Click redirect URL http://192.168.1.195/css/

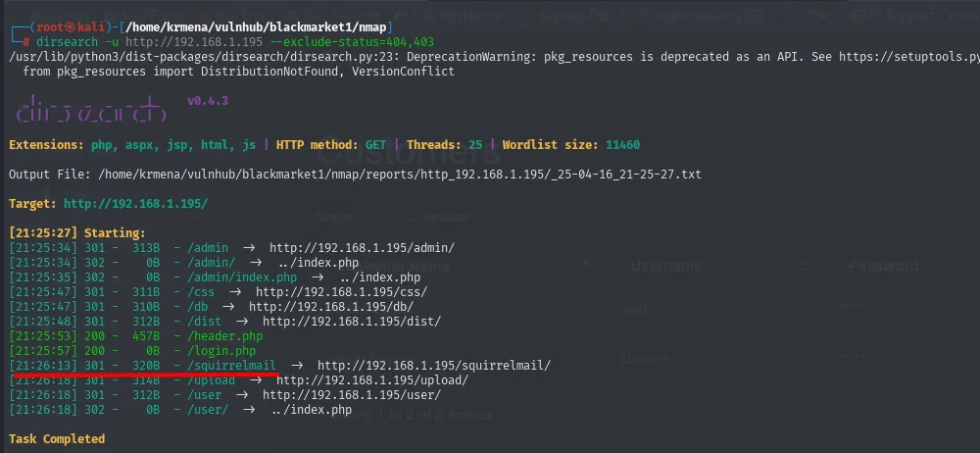point(341,291)
